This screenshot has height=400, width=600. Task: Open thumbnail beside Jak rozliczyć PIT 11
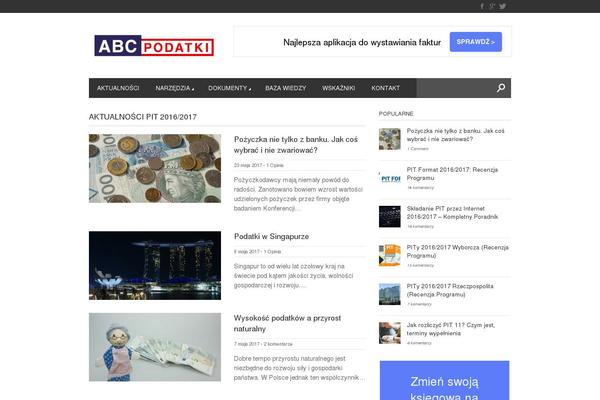tap(389, 331)
